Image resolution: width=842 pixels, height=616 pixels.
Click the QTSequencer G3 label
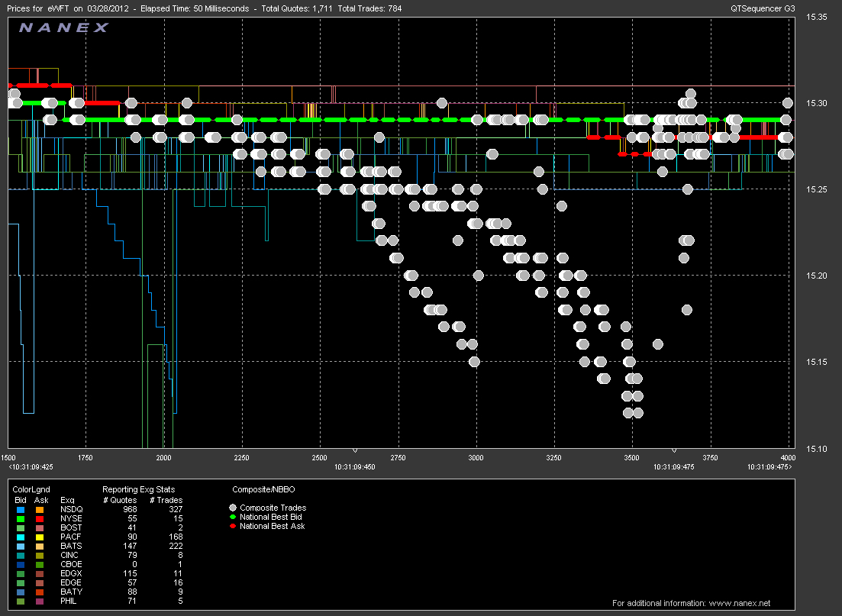[762, 8]
